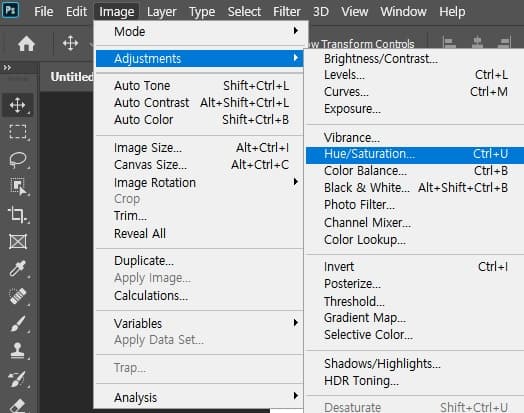The image size is (524, 413).
Task: Expand the toolbar with double-arrow icon
Action: click(x=7, y=68)
